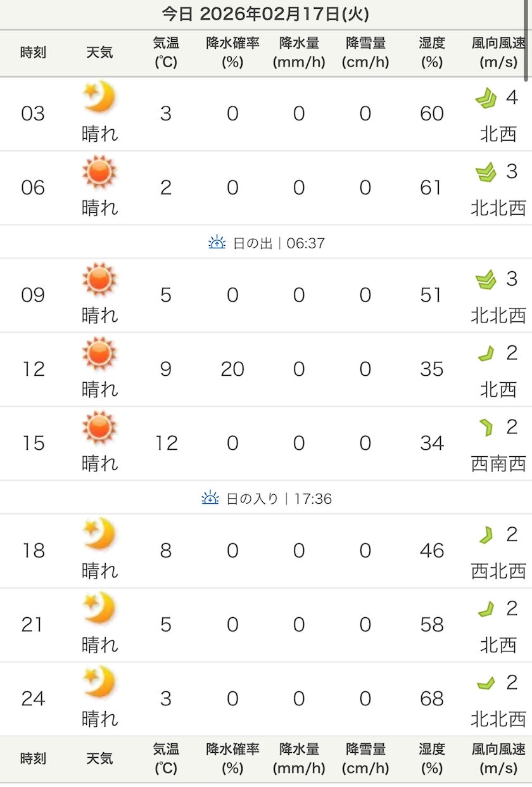This screenshot has width=532, height=787.
Task: Click the sunrise icon beside 日の出
Action: pos(217,242)
